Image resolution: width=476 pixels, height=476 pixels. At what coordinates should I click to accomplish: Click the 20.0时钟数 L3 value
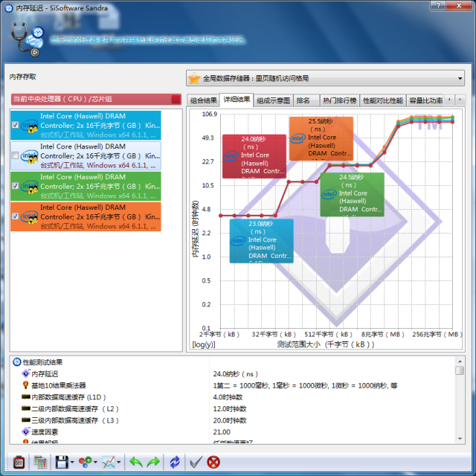coord(230,420)
